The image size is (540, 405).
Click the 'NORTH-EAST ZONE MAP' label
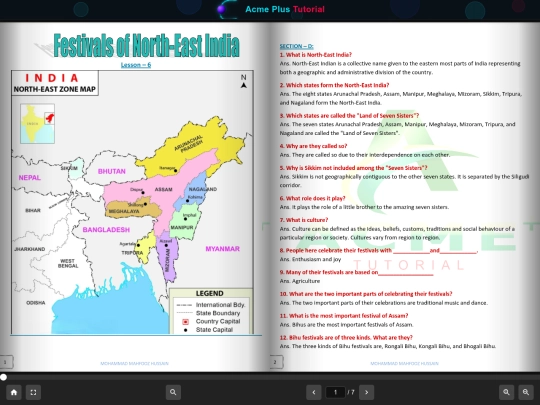55,89
